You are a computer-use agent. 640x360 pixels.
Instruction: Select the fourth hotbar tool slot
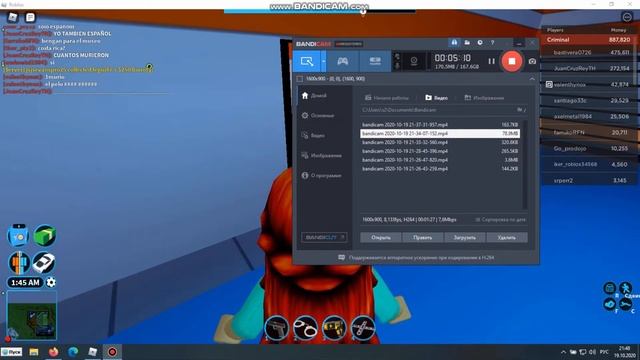pos(363,327)
